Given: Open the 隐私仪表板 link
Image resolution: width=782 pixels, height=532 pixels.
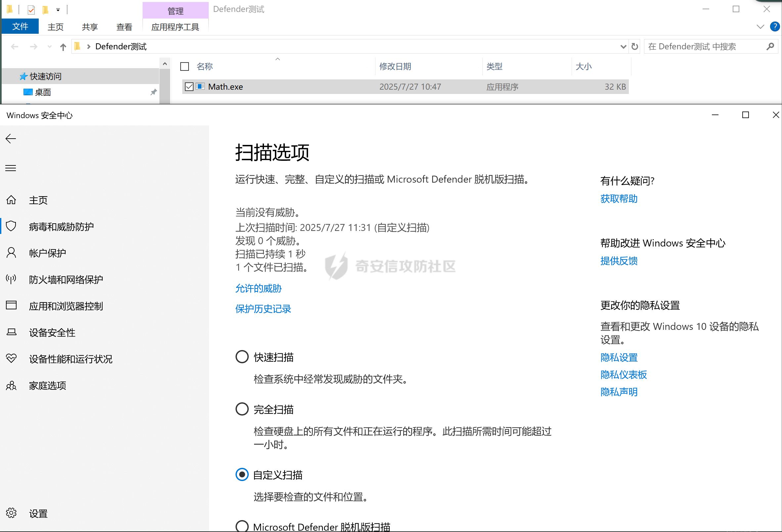Looking at the screenshot, I should 624,375.
